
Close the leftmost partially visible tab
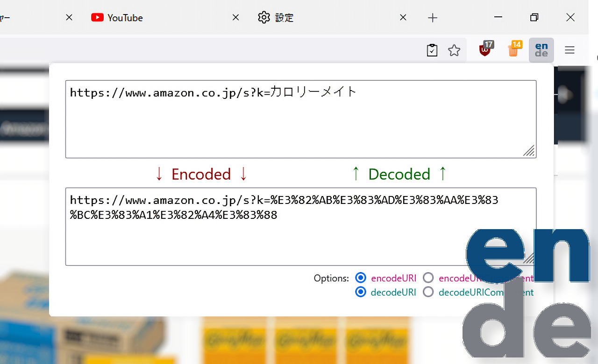(x=69, y=18)
